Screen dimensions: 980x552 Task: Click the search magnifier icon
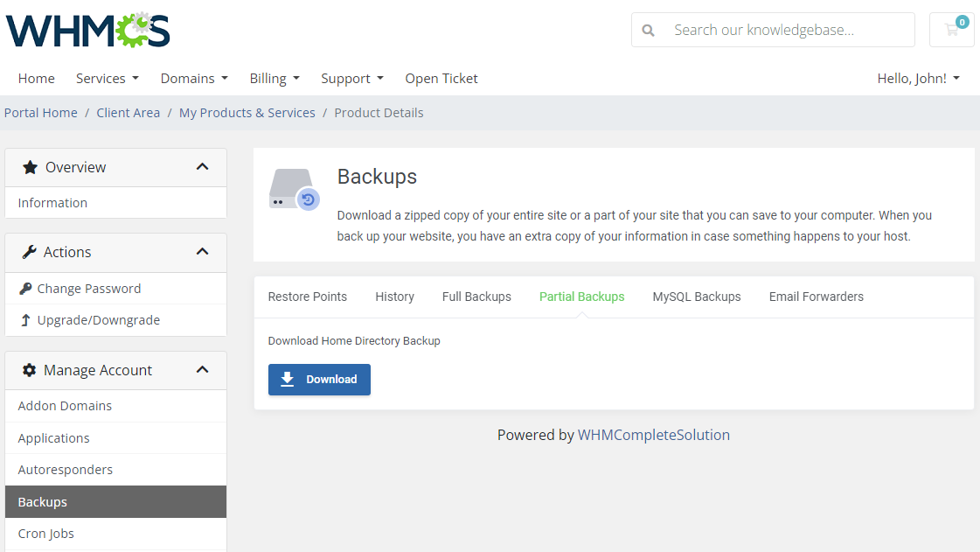[648, 30]
